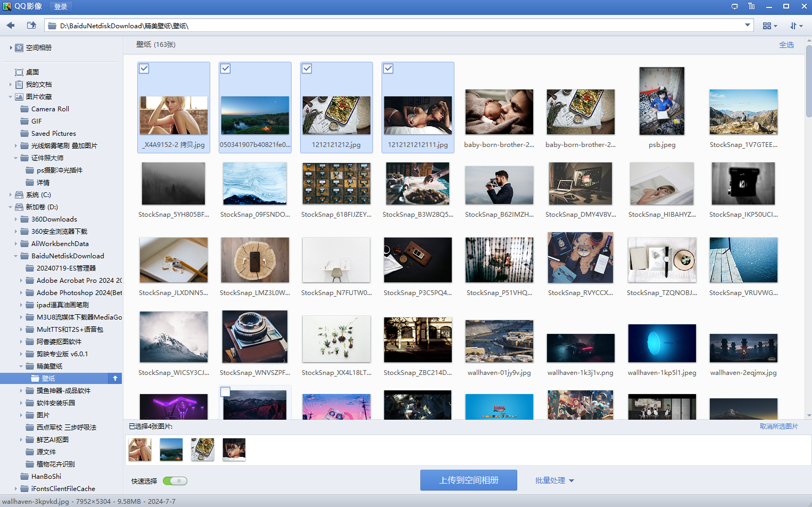Click the 上传到空间相册 button
This screenshot has height=507, width=812.
point(468,480)
